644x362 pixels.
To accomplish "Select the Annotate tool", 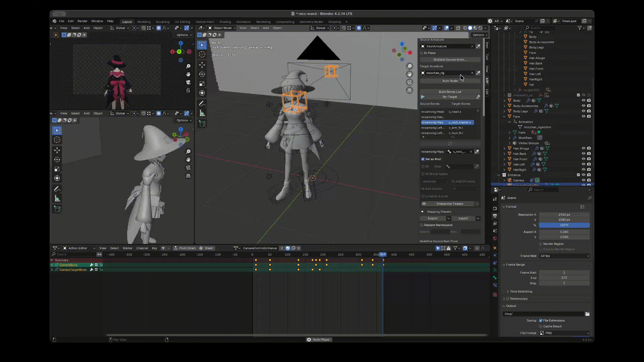I will (x=202, y=104).
